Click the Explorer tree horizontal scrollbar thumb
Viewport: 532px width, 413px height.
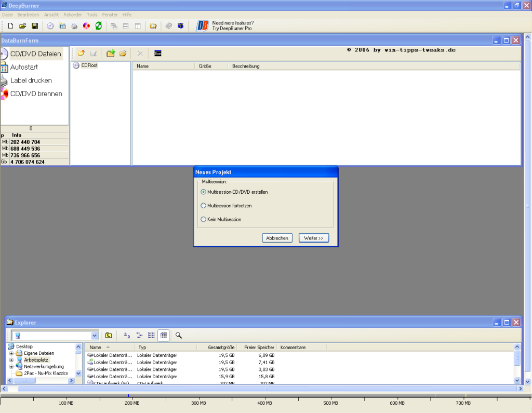pos(24,380)
